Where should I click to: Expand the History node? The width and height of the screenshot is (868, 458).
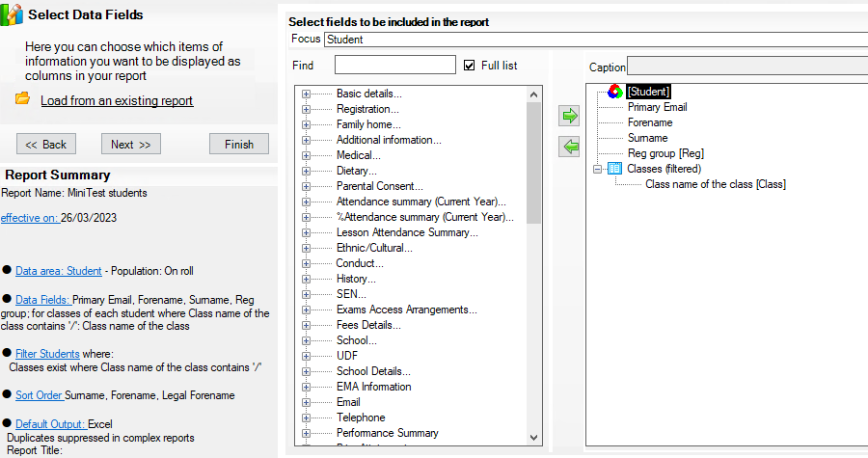click(306, 280)
